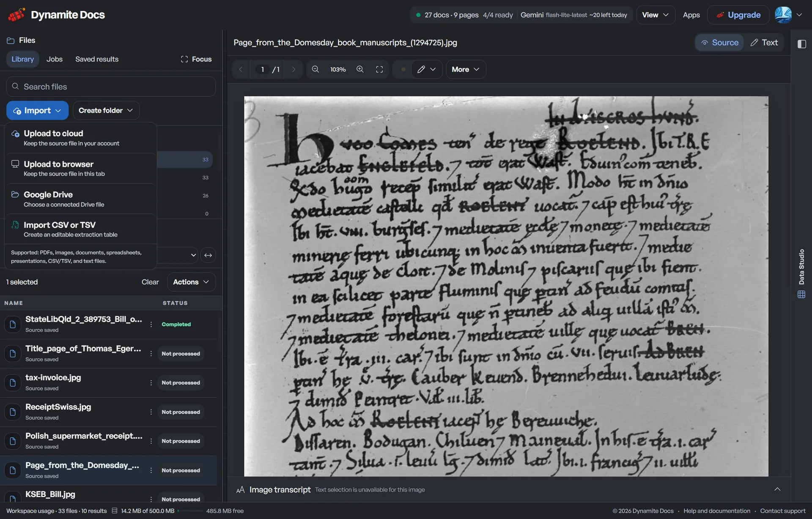Switch viewer to Text mode
Viewport: 812px width, 519px height.
764,42
